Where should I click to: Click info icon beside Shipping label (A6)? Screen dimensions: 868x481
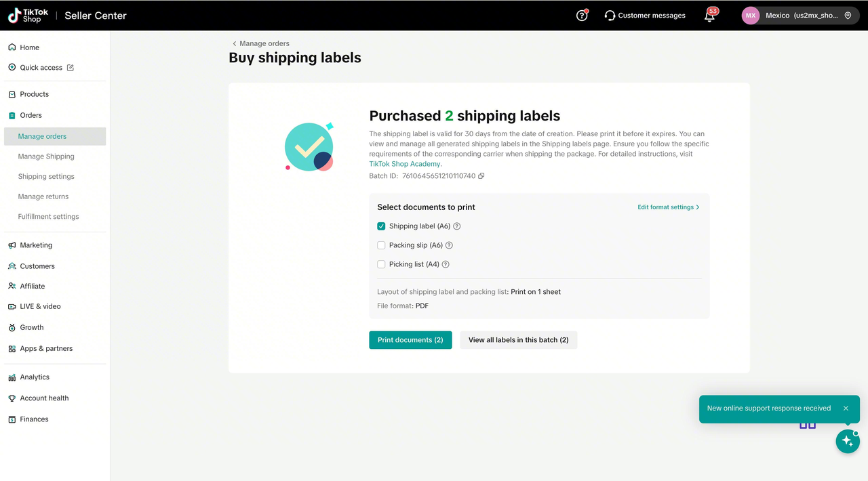pyautogui.click(x=457, y=226)
